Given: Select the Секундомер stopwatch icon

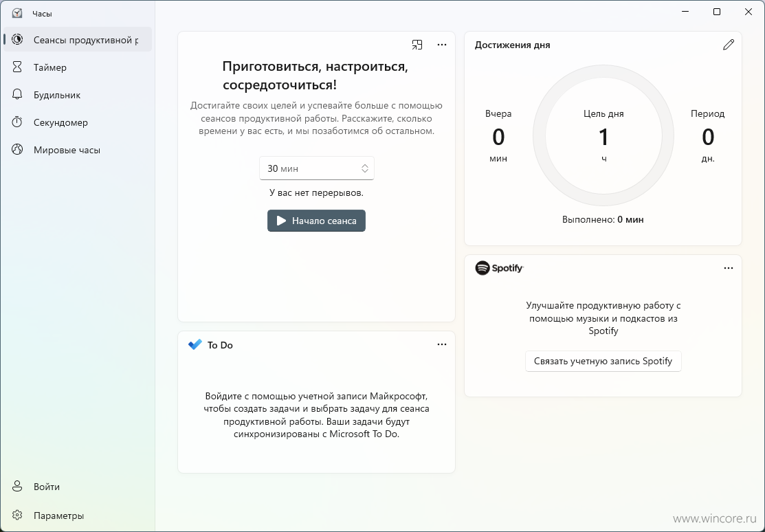Looking at the screenshot, I should [17, 122].
